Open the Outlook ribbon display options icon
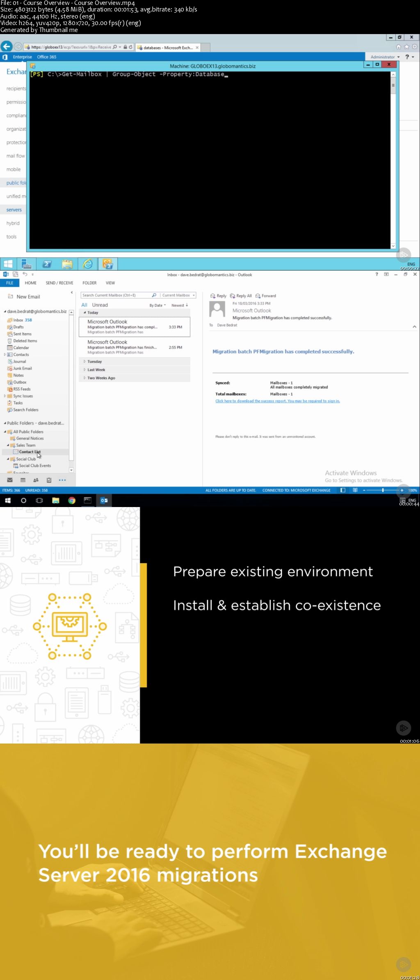Screen dimensions: 420x980 coord(386,274)
